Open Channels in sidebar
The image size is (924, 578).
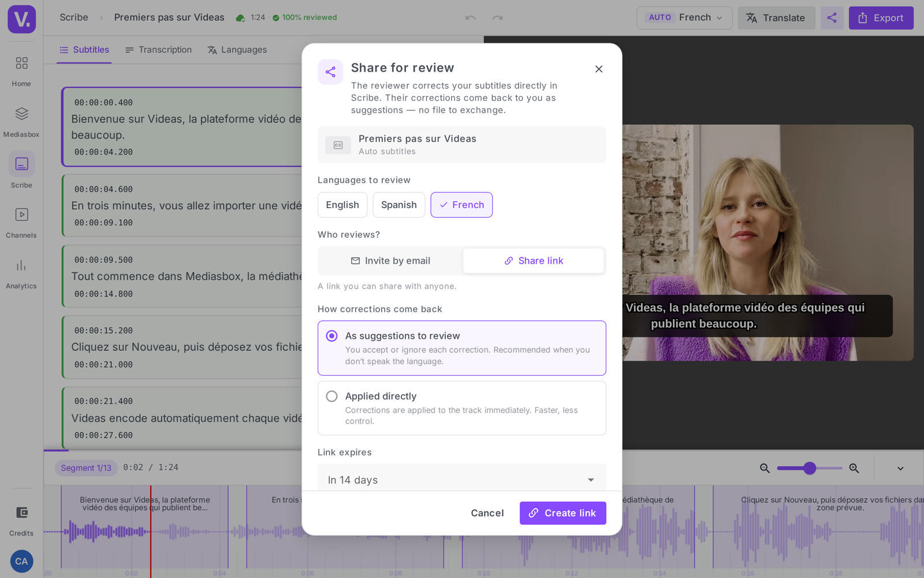pyautogui.click(x=21, y=223)
